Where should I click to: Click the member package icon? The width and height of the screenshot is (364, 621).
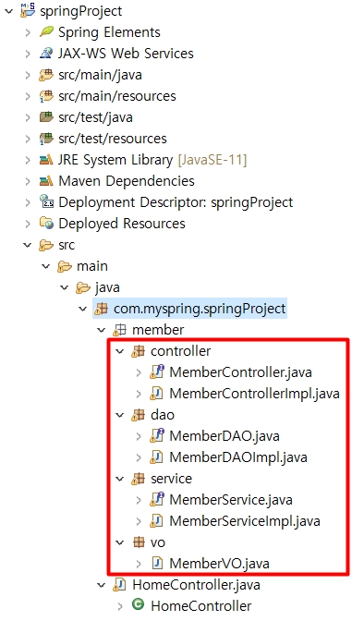pos(119,330)
